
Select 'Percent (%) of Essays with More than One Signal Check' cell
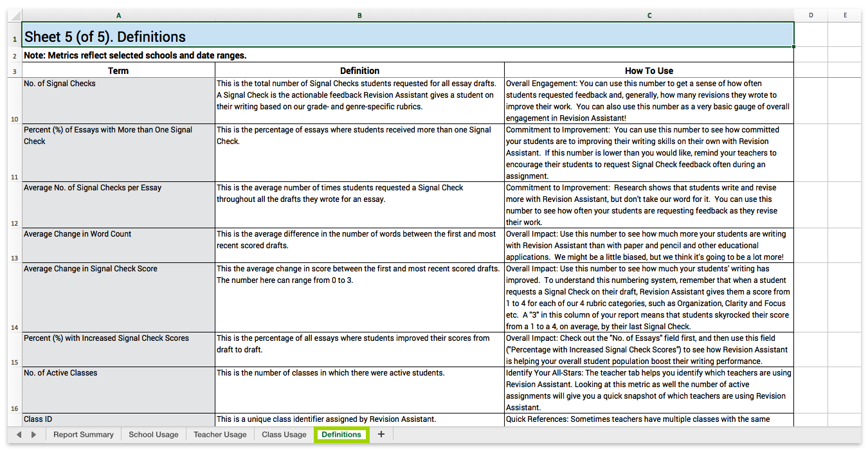click(x=118, y=153)
